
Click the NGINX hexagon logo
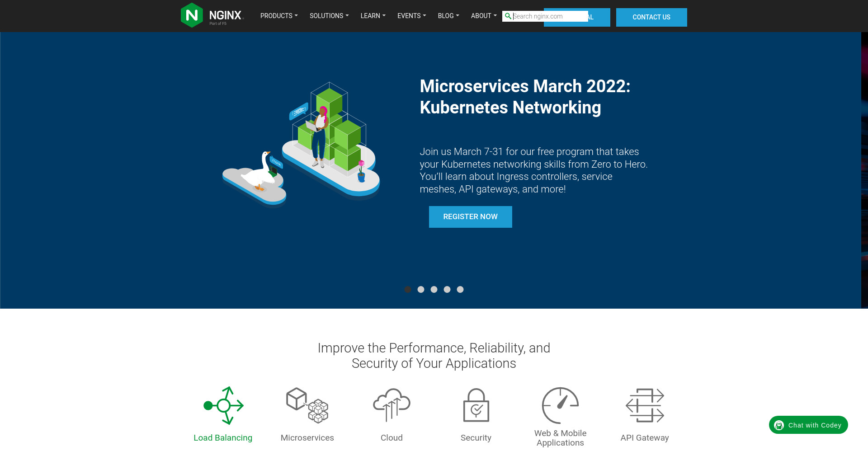[x=192, y=15]
